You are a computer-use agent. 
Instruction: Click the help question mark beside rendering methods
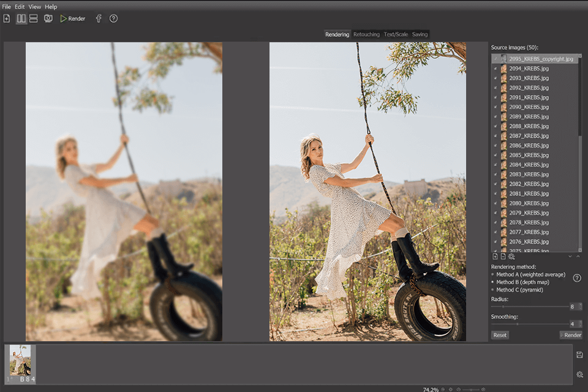[x=576, y=278]
